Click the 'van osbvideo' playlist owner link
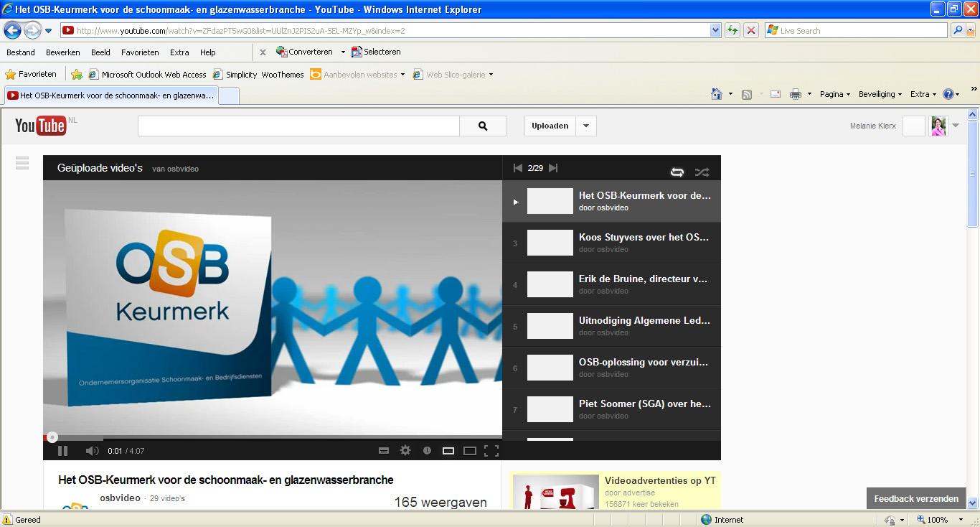Screen dimensions: 980x527 pyautogui.click(x=175, y=169)
